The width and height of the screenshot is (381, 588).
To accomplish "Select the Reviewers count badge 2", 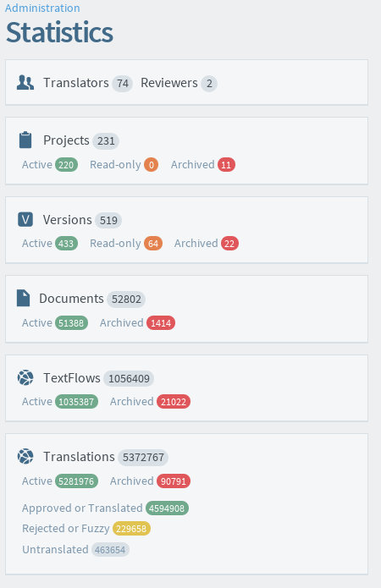I will click(209, 83).
